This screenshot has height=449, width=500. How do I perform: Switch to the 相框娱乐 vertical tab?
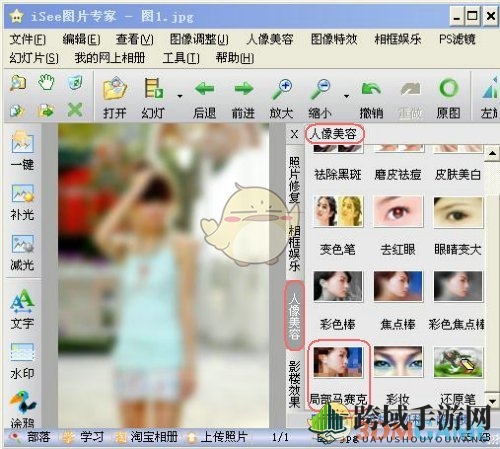(294, 248)
